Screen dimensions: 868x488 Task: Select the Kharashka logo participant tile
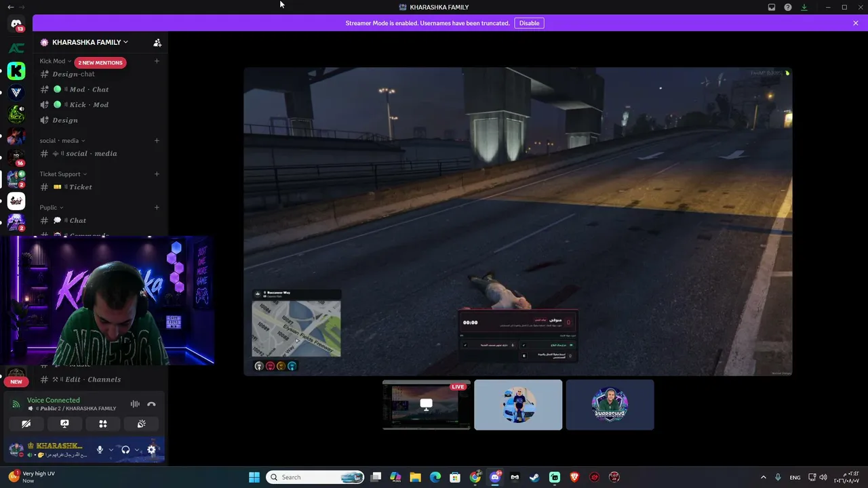[x=610, y=405]
